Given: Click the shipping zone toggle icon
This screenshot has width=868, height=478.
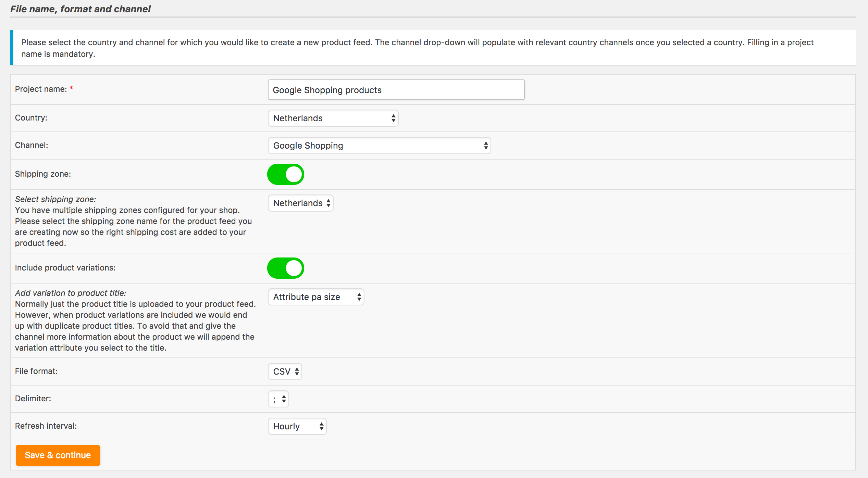Looking at the screenshot, I should pyautogui.click(x=286, y=174).
